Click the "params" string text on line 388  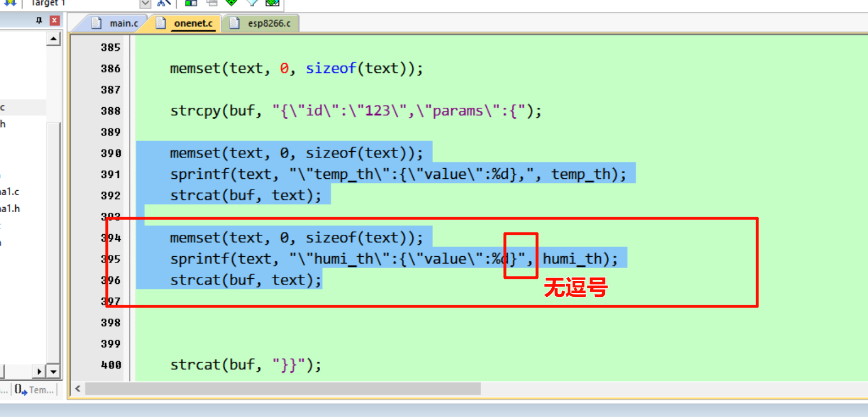(x=458, y=111)
